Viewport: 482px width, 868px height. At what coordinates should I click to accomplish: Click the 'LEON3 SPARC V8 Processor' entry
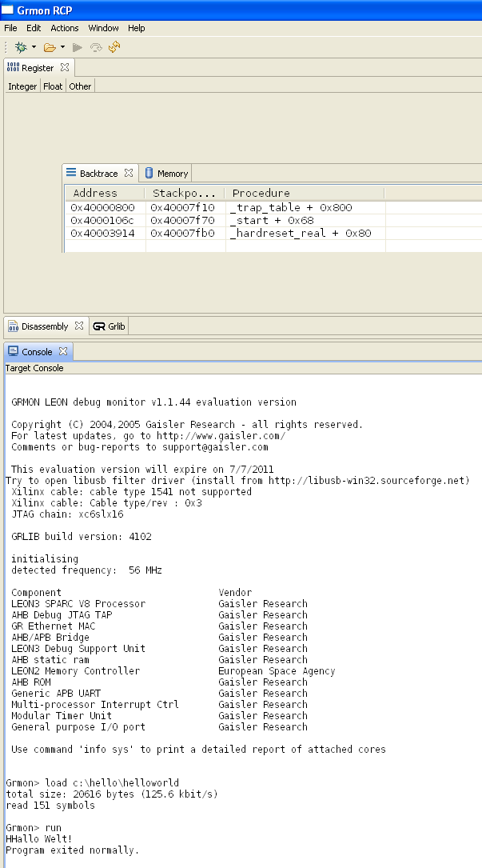(x=78, y=603)
